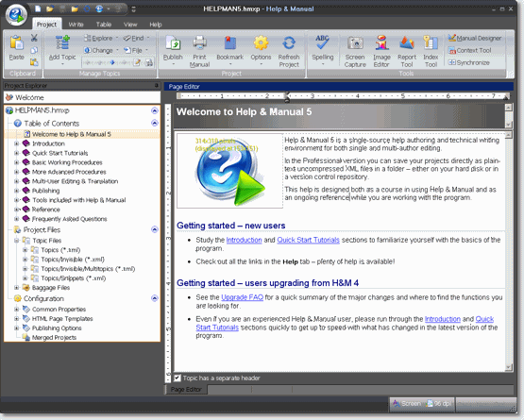Click the 'Tools included with Help & Manual' chapter
524x420 pixels.
(79, 200)
